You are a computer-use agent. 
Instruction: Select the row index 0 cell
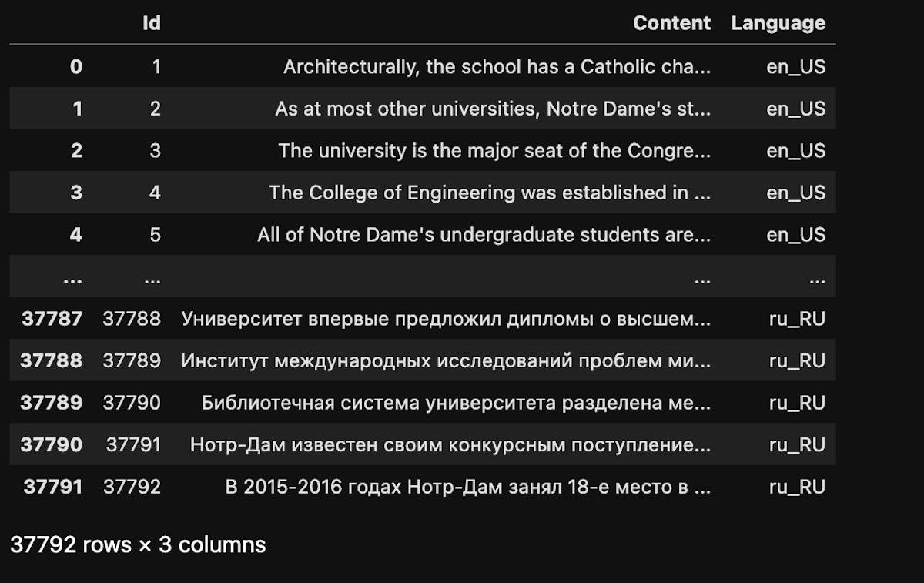[x=75, y=67]
